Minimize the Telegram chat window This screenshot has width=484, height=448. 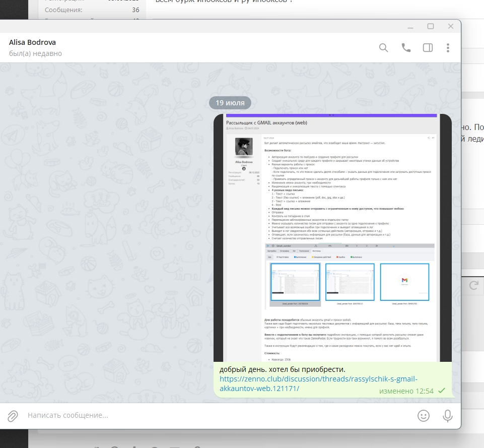click(410, 27)
